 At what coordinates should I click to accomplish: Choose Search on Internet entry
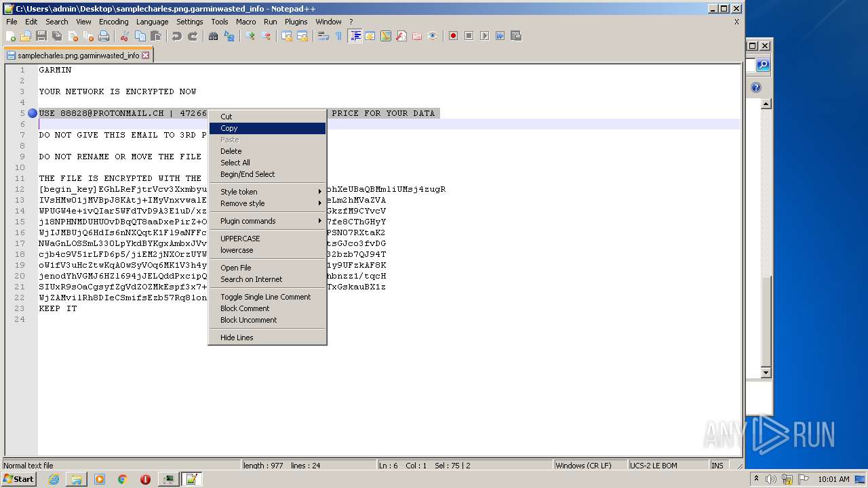pyautogui.click(x=267, y=279)
